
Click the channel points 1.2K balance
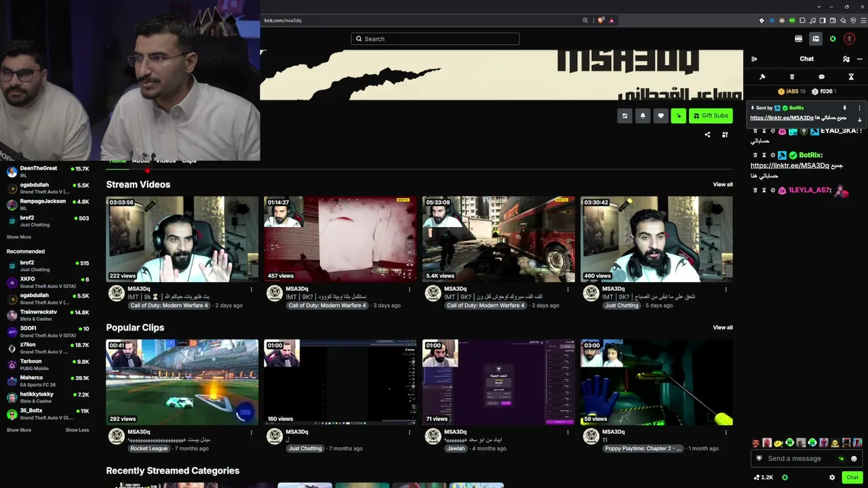[764, 477]
